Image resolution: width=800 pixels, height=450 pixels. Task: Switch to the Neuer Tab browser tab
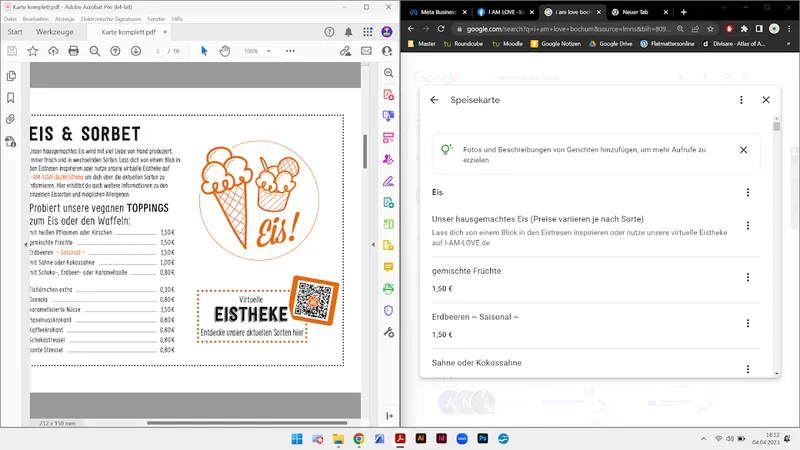[640, 12]
